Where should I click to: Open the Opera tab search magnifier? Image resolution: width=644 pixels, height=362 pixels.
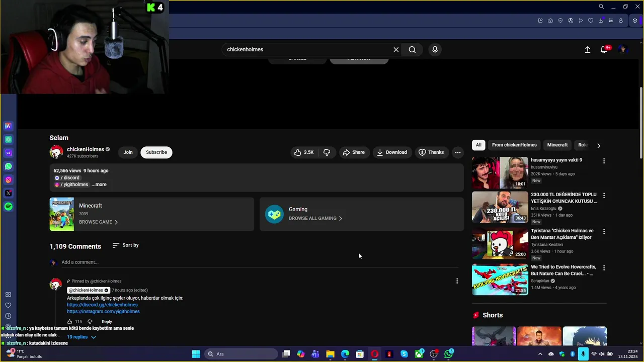pos(601,7)
